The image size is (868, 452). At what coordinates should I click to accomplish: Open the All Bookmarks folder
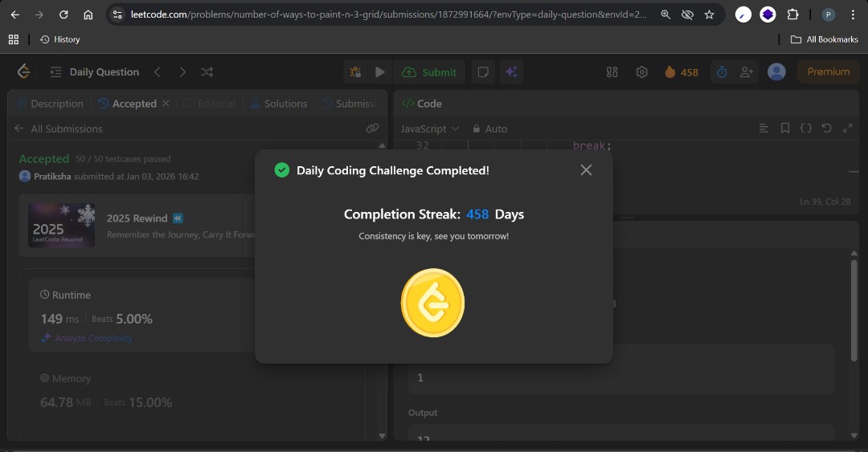[825, 39]
